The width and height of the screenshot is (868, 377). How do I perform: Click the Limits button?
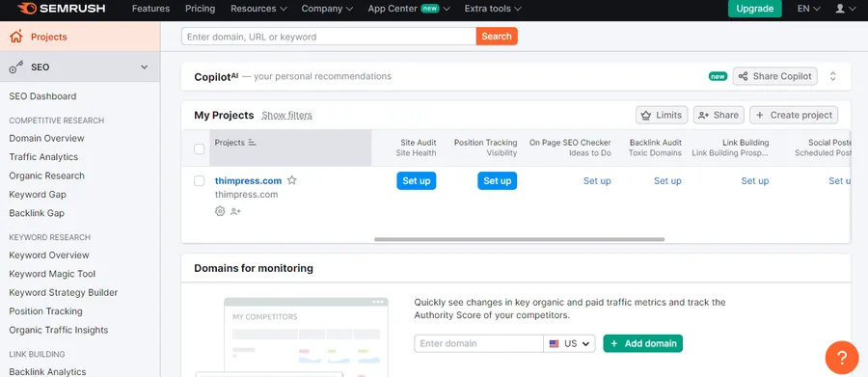(x=662, y=115)
